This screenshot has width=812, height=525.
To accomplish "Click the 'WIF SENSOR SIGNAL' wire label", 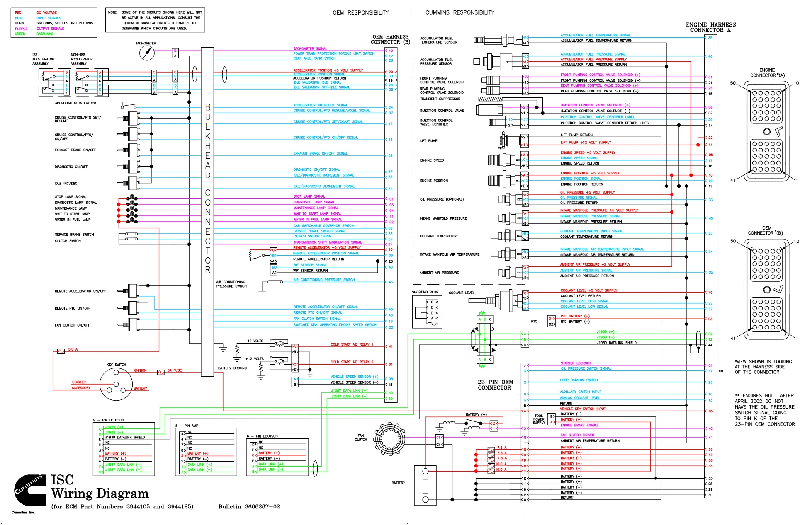I will pos(310,265).
